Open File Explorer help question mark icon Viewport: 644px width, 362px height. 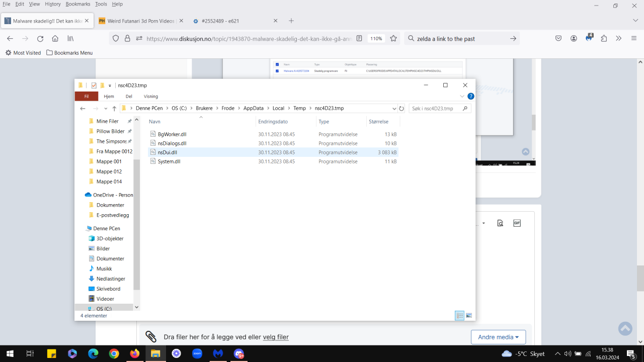pyautogui.click(x=471, y=97)
